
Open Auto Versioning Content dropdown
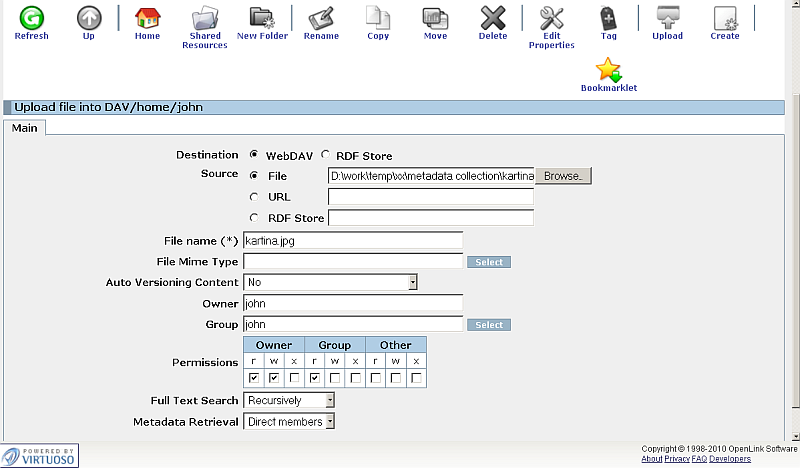pyautogui.click(x=330, y=283)
